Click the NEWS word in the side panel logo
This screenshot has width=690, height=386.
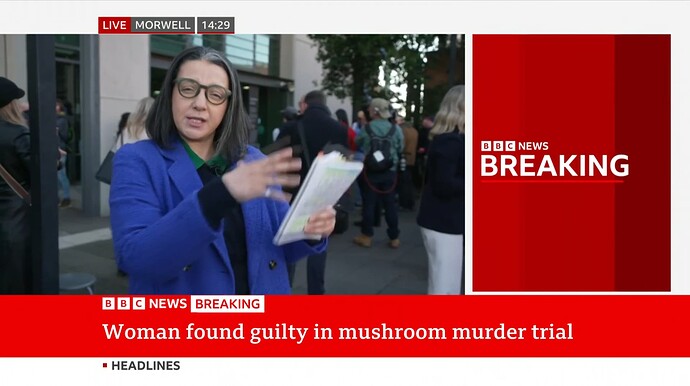click(x=533, y=146)
